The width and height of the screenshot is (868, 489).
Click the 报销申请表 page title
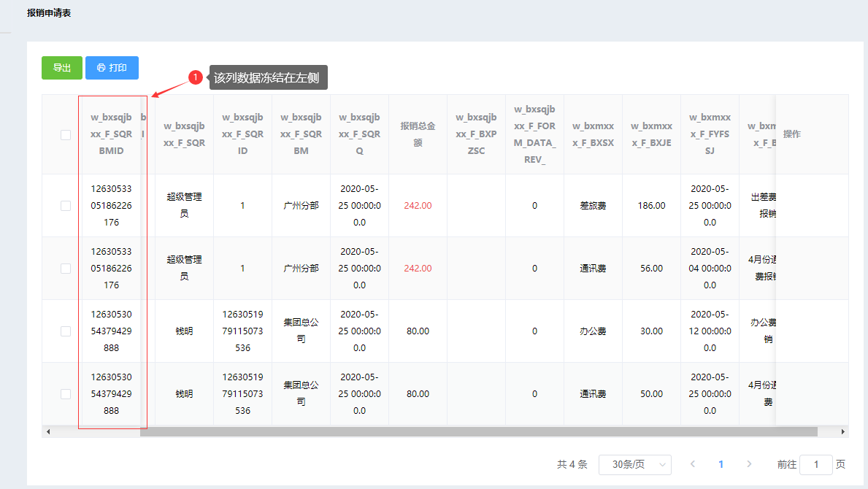pyautogui.click(x=49, y=13)
